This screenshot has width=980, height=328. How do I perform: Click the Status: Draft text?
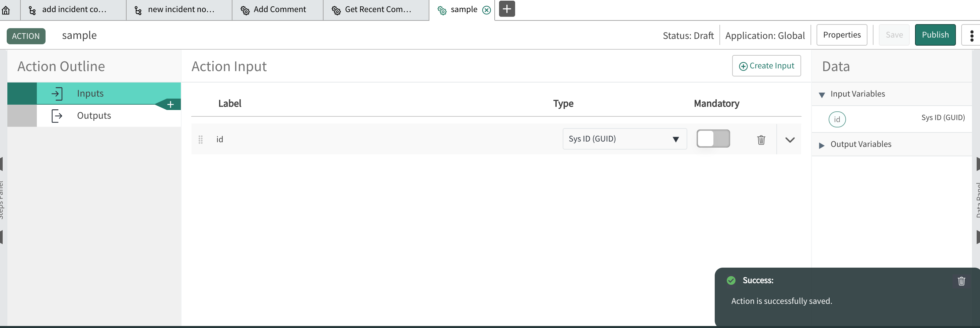click(688, 36)
